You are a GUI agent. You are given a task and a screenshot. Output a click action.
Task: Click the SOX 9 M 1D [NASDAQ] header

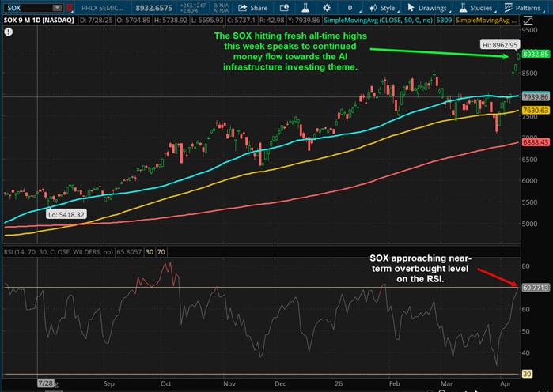coord(39,20)
